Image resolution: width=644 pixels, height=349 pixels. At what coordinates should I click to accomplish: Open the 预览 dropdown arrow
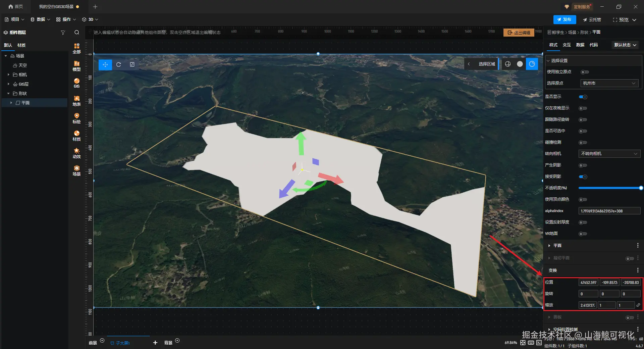coord(634,20)
